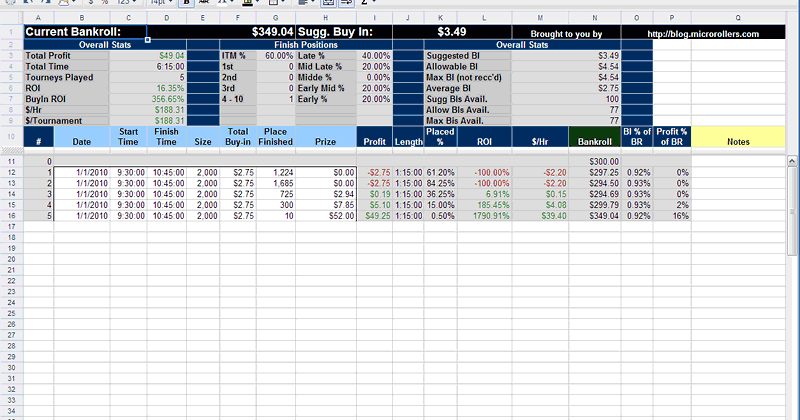Screen dimensions: 800x420
Task: Select column A header
Action: click(x=38, y=18)
